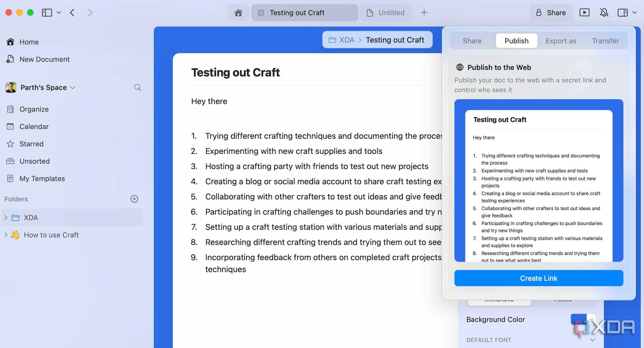
Task: Click list item Experimenting with new craft supplies
Action: pyautogui.click(x=294, y=151)
